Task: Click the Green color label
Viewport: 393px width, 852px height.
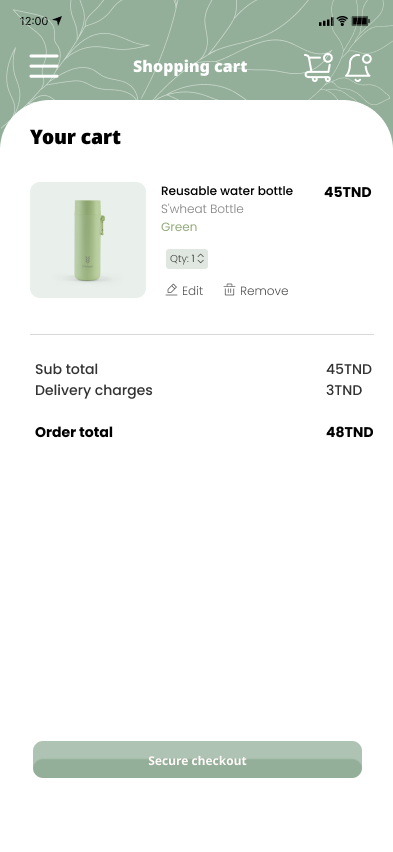Action: pos(179,227)
